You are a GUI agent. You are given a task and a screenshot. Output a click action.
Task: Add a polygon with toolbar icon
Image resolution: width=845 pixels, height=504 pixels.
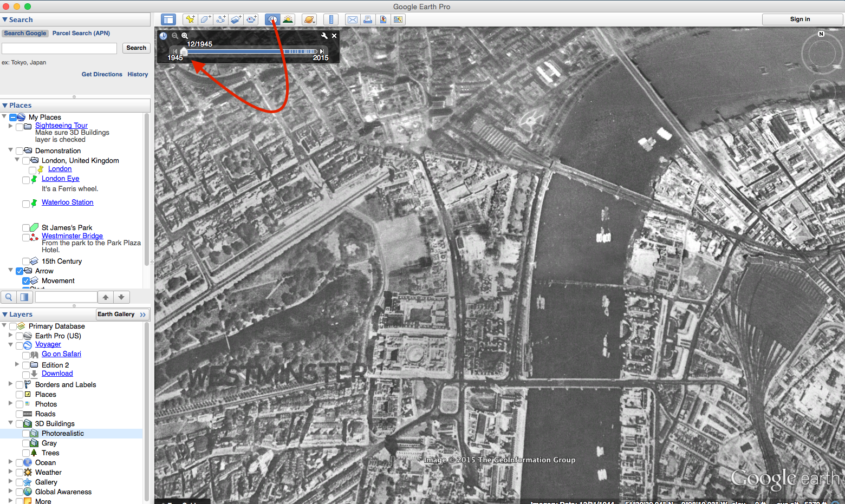pos(206,19)
